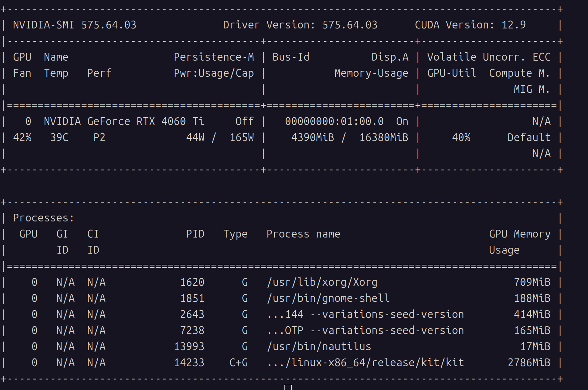Click the Bus-Id column header

point(291,57)
